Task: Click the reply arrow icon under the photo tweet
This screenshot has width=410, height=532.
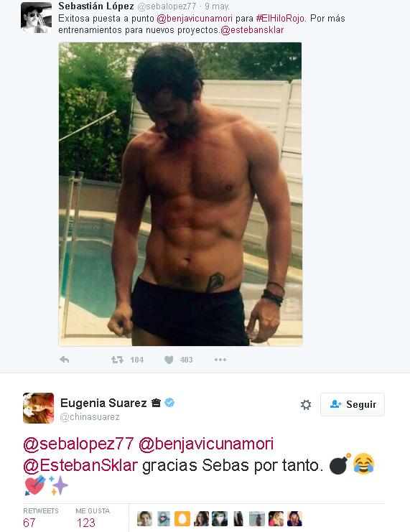Action: [x=64, y=360]
